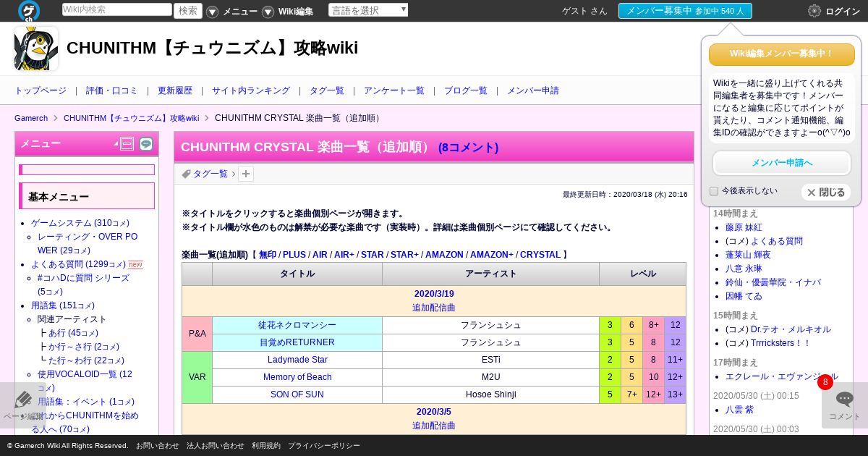Click the メンバー募集中 button

(x=685, y=11)
